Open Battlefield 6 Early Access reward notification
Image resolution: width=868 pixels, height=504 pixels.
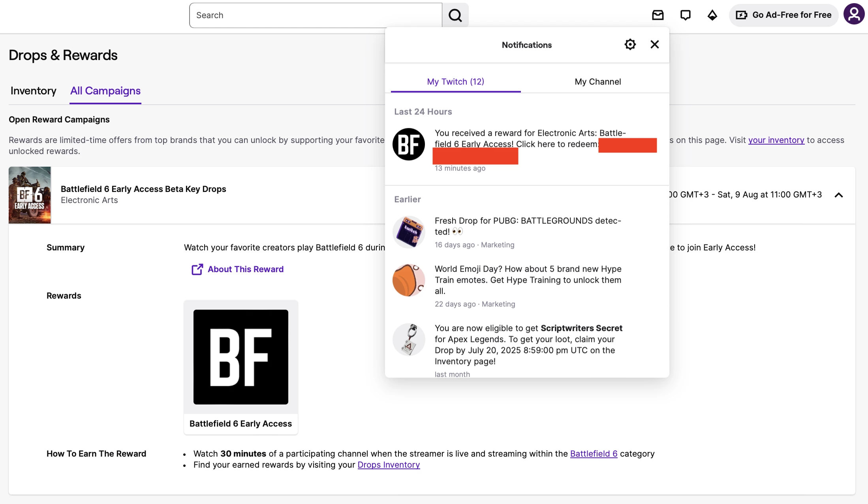[527, 150]
